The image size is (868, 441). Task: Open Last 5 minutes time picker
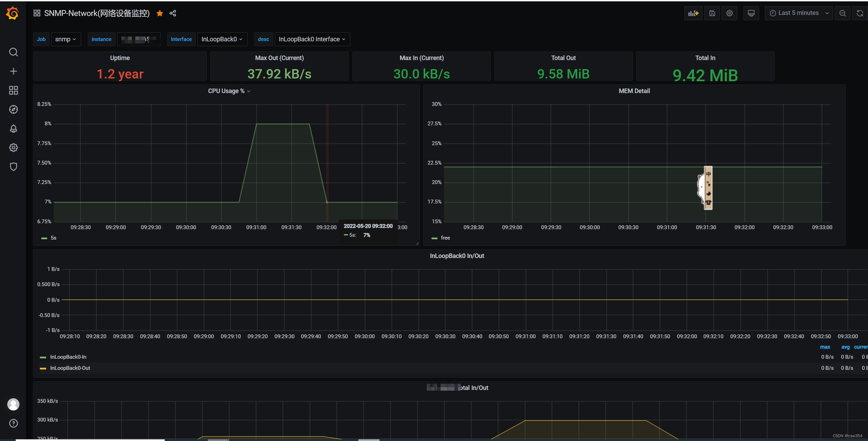(798, 13)
